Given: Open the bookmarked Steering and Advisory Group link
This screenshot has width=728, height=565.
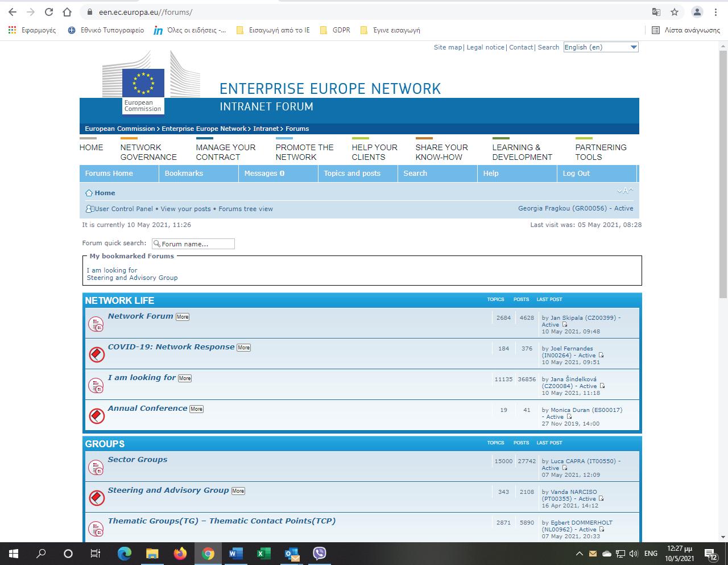Looking at the screenshot, I should [132, 278].
